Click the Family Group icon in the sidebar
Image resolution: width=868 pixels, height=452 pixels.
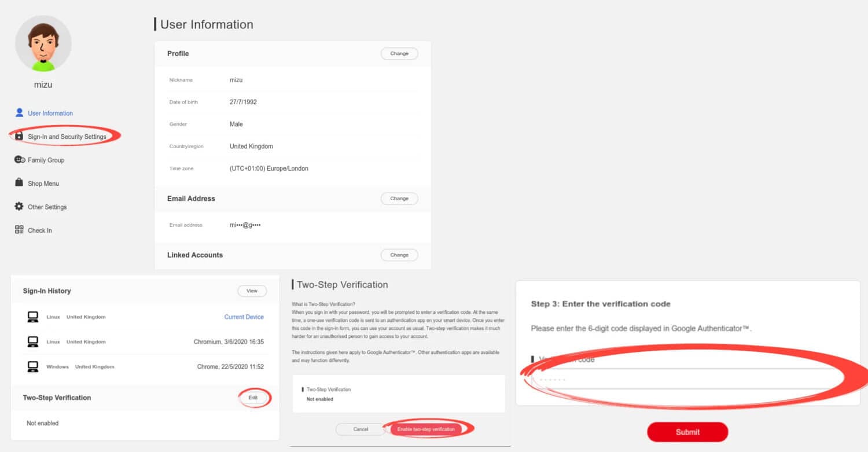[19, 160]
